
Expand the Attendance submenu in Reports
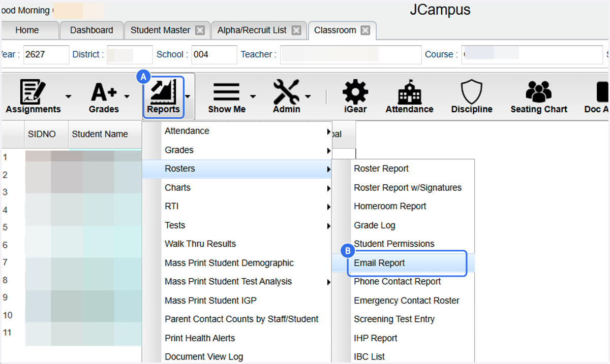tap(328, 132)
